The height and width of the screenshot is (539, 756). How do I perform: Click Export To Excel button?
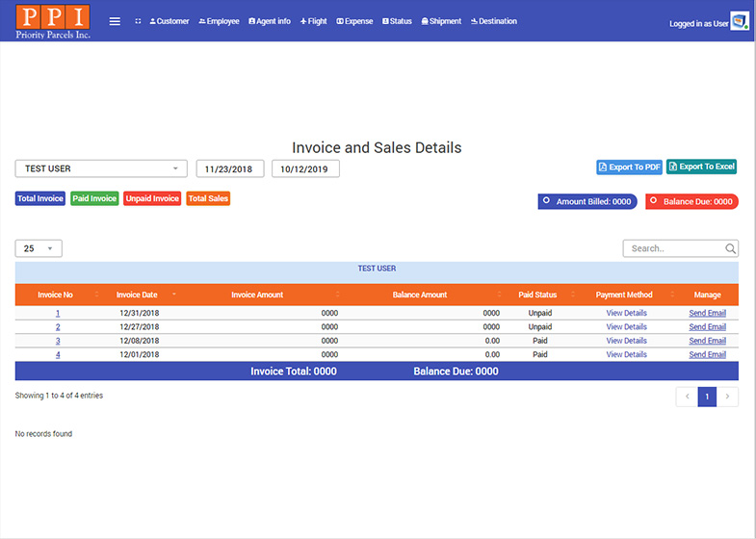[x=701, y=167]
